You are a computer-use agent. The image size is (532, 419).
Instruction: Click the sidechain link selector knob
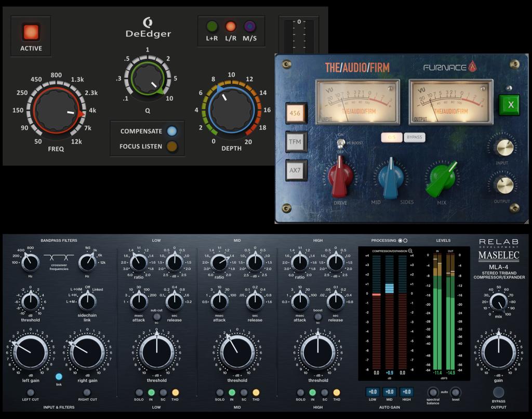tap(87, 301)
